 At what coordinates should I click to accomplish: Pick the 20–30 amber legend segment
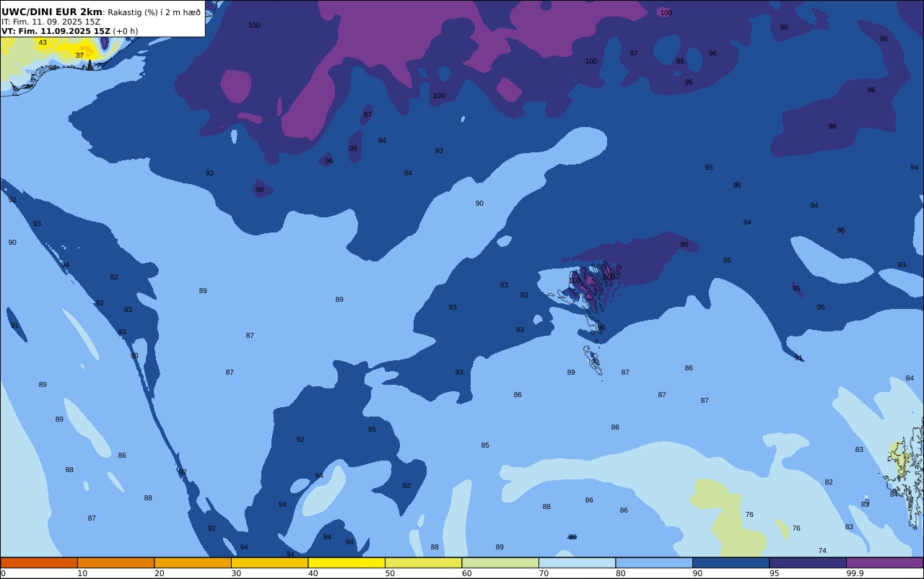click(193, 562)
